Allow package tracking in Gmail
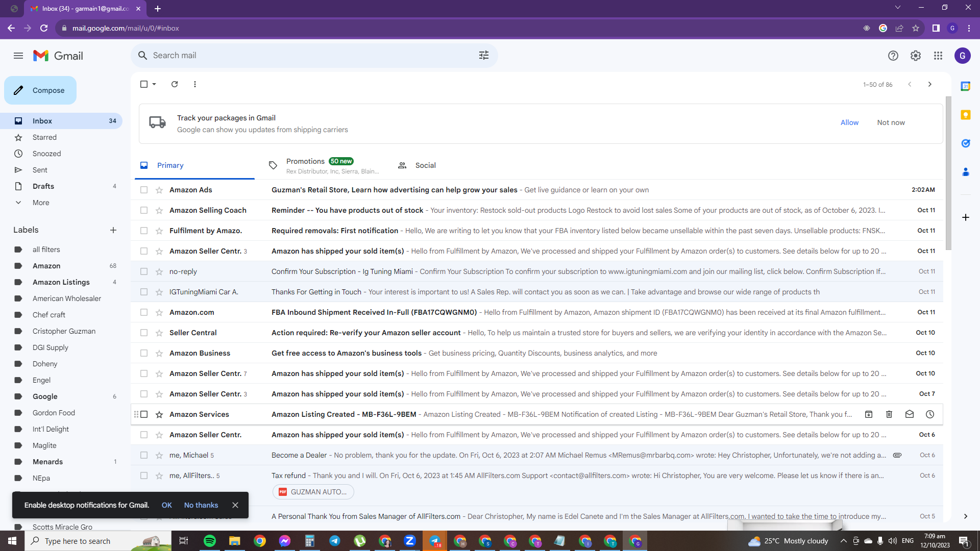 (x=849, y=122)
